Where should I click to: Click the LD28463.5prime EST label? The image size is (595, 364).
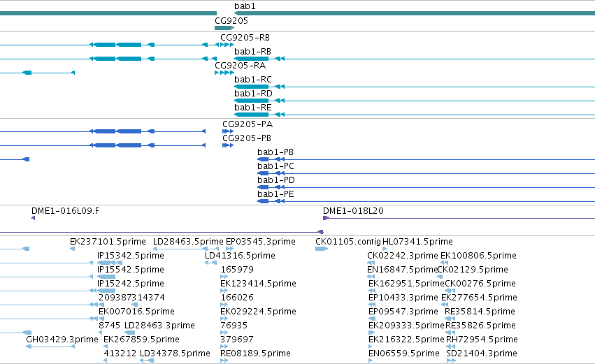tap(188, 242)
